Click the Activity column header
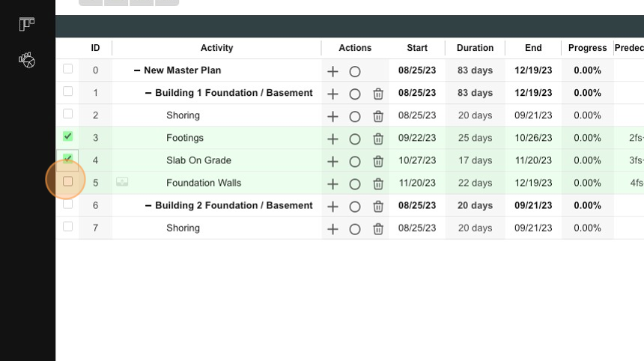 (x=217, y=48)
